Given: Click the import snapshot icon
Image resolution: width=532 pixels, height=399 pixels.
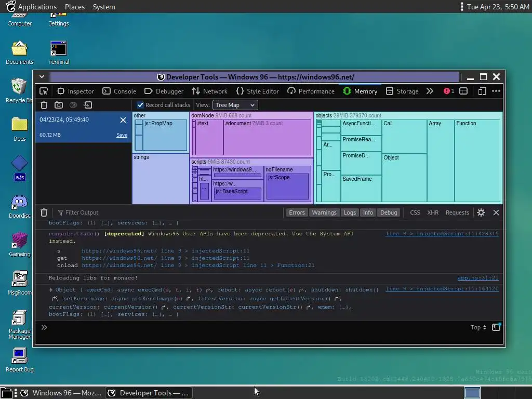Looking at the screenshot, I should click(x=88, y=105).
